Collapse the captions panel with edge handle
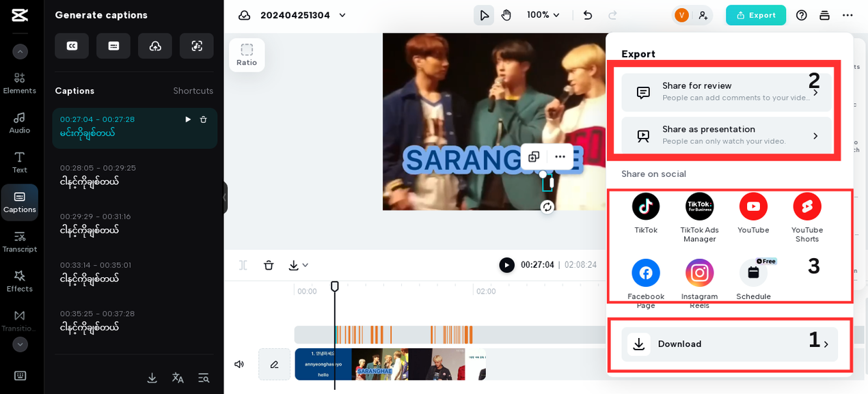The image size is (868, 394). (x=225, y=198)
